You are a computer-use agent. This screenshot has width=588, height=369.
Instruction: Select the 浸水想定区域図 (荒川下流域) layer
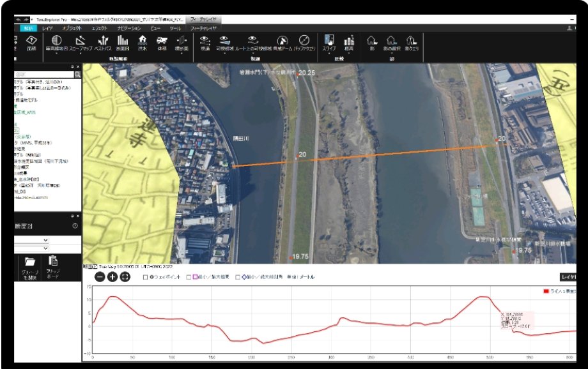pos(42,161)
